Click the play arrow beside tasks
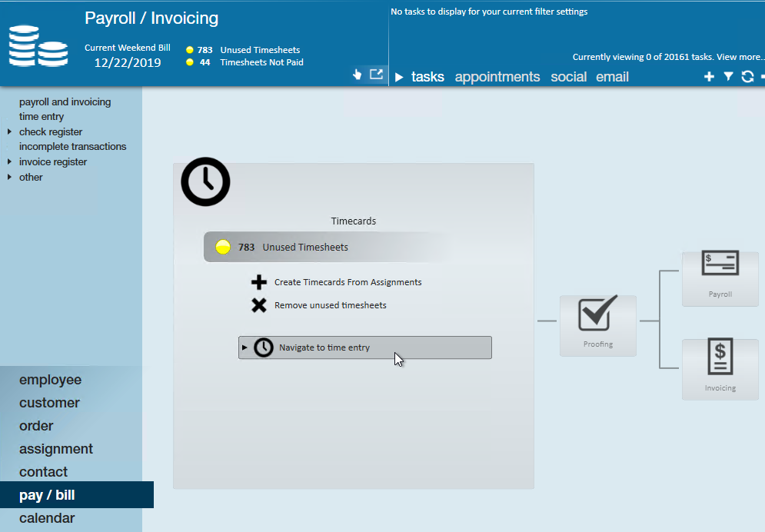 399,77
